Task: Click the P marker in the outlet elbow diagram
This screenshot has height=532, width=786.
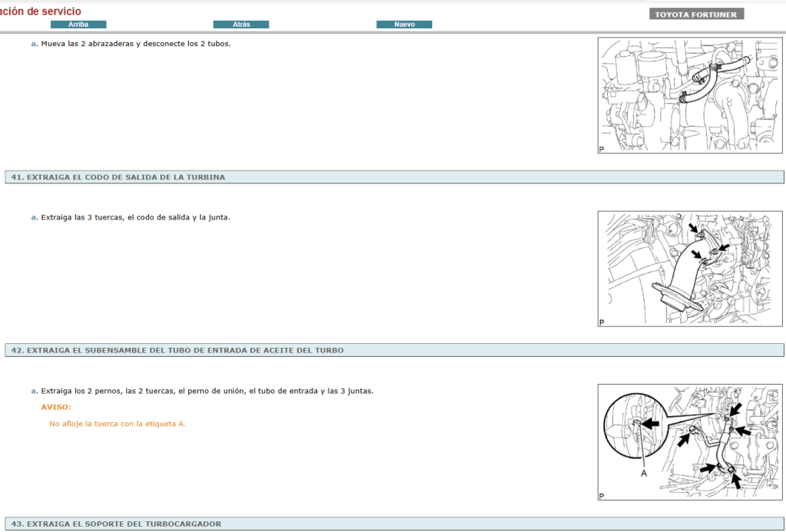Action: 602,322
